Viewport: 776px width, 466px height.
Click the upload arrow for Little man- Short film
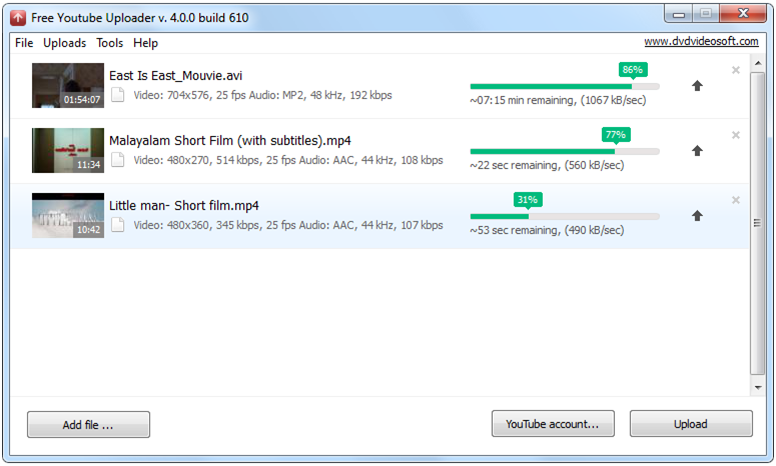click(697, 215)
